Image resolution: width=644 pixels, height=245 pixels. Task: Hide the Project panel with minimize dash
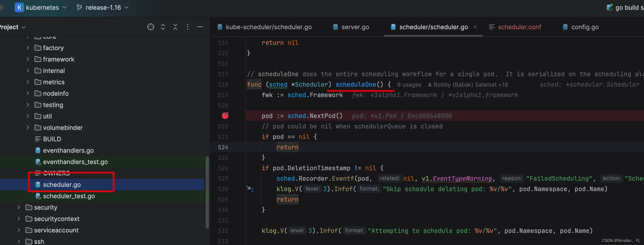[200, 27]
